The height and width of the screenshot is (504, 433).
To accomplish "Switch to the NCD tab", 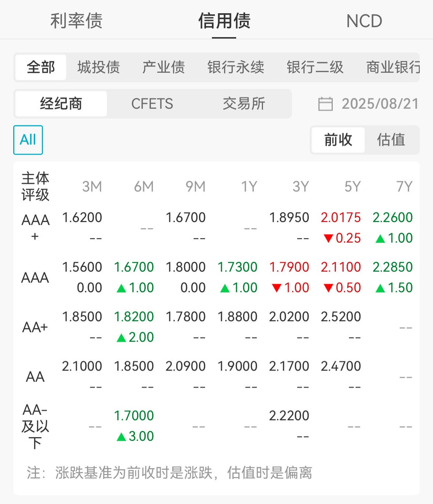I will coord(364,21).
